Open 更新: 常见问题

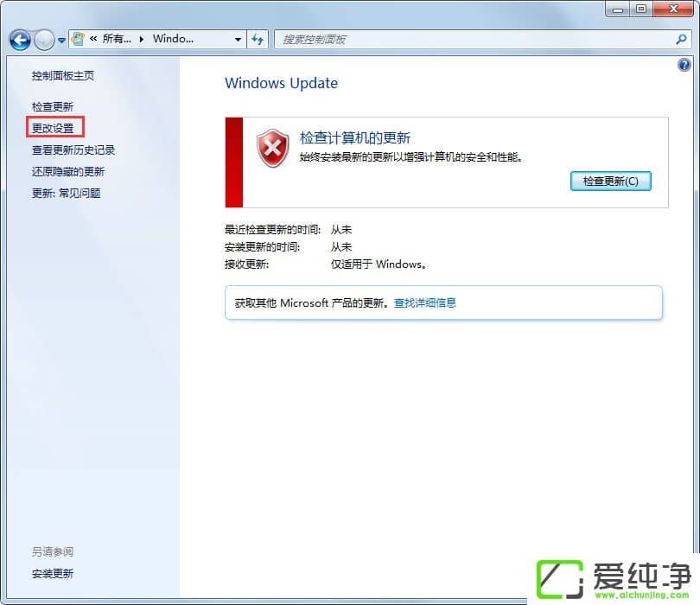68,193
